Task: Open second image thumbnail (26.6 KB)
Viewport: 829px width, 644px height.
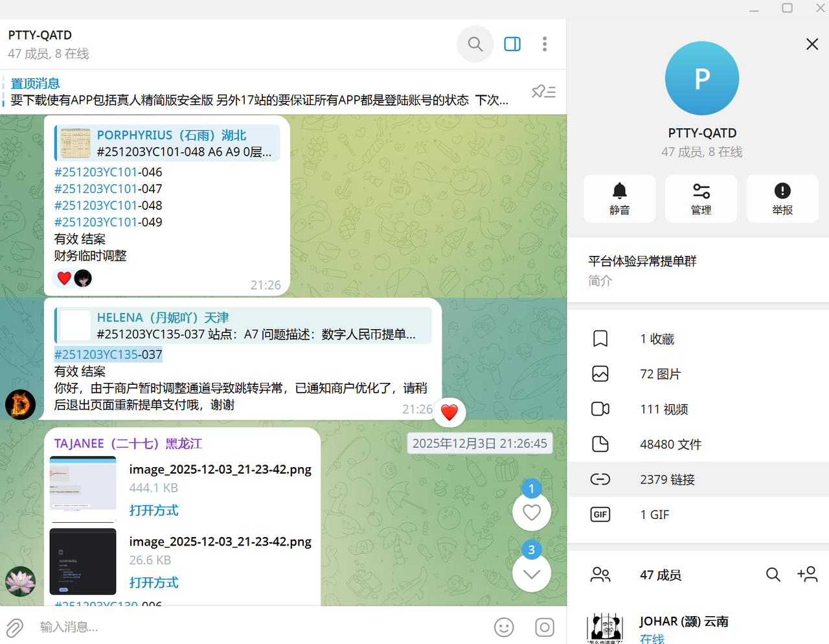Action: point(83,562)
